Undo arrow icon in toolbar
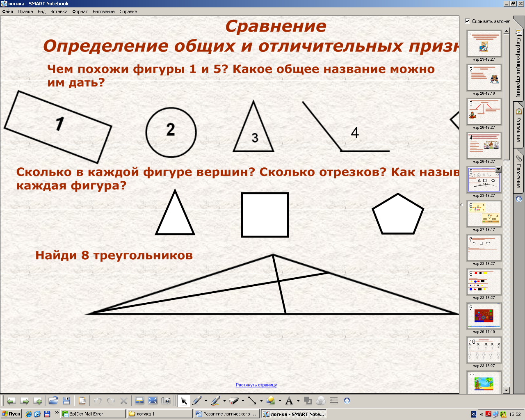The width and height of the screenshot is (525, 420). [x=98, y=401]
